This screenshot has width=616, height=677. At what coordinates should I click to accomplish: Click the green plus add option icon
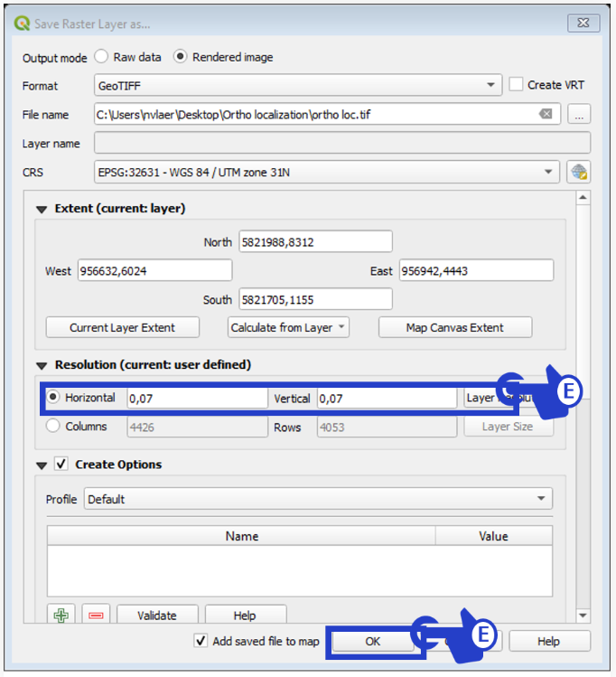coord(61,616)
